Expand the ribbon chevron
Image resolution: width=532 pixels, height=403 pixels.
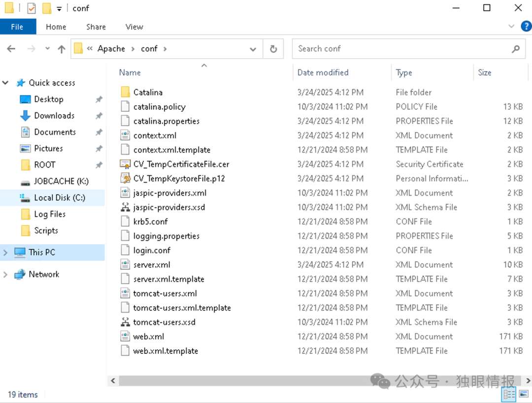click(511, 27)
